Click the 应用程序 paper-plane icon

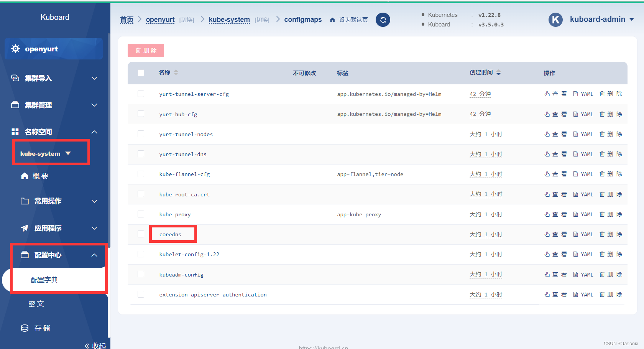coord(25,228)
